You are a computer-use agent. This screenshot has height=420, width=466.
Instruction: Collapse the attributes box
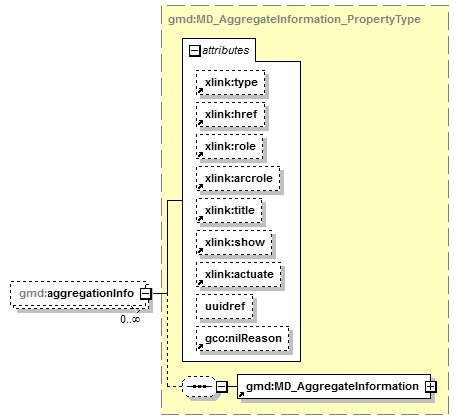(x=194, y=51)
